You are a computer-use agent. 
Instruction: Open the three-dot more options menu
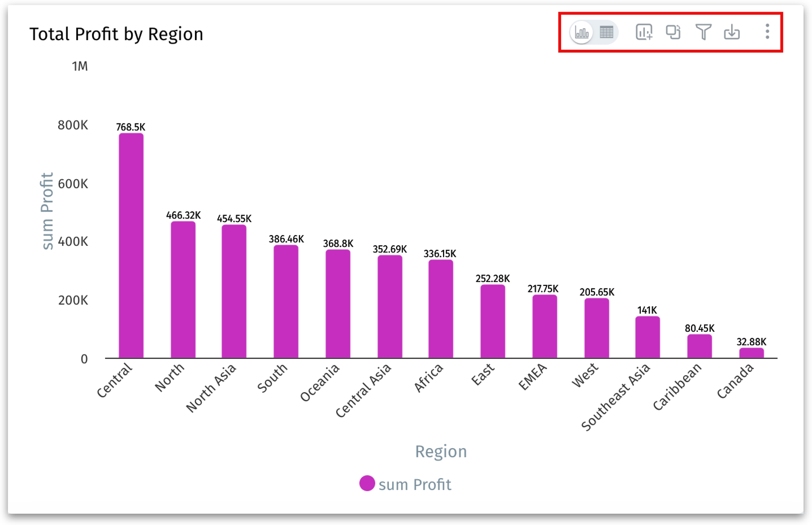(767, 32)
